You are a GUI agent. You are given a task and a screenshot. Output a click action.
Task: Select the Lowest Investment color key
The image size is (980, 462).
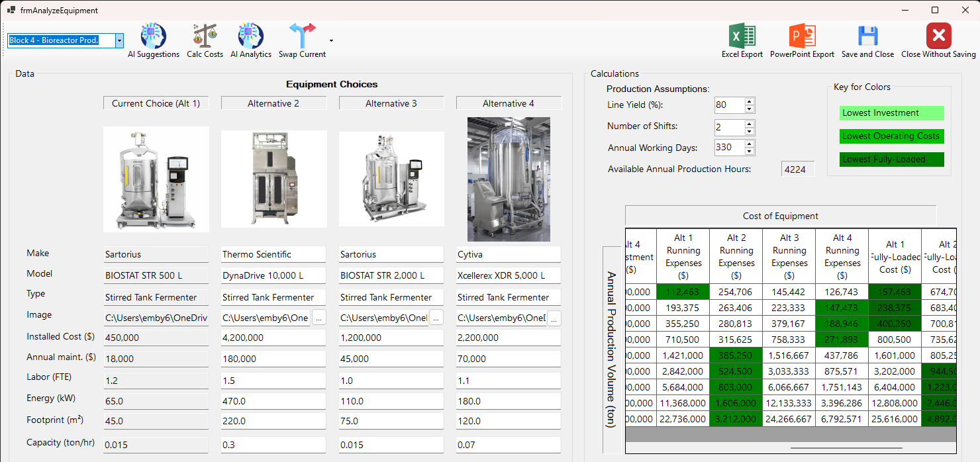pyautogui.click(x=891, y=113)
